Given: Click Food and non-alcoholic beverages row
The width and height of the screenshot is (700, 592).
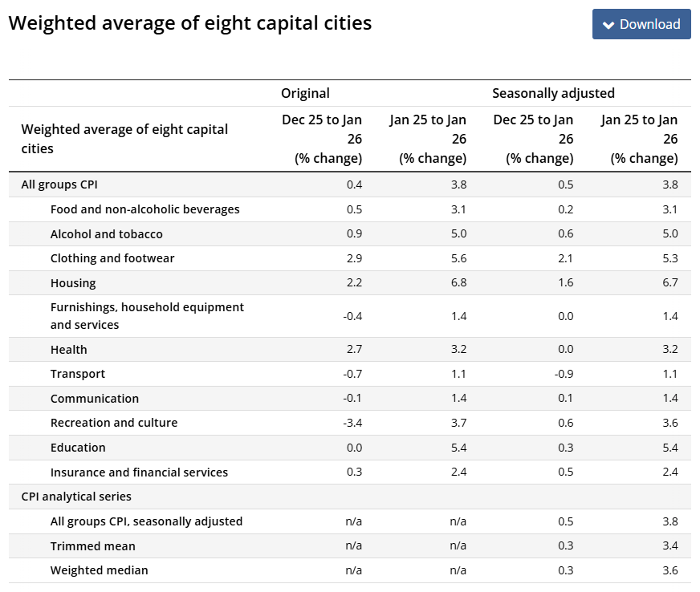Looking at the screenshot, I should 144,209.
